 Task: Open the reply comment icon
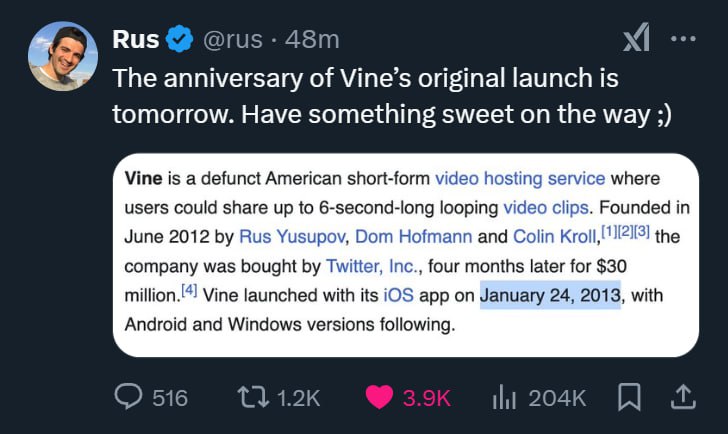[x=129, y=397]
